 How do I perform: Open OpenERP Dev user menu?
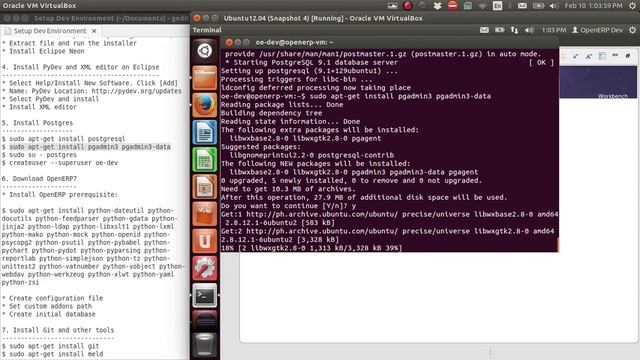pyautogui.click(x=598, y=30)
